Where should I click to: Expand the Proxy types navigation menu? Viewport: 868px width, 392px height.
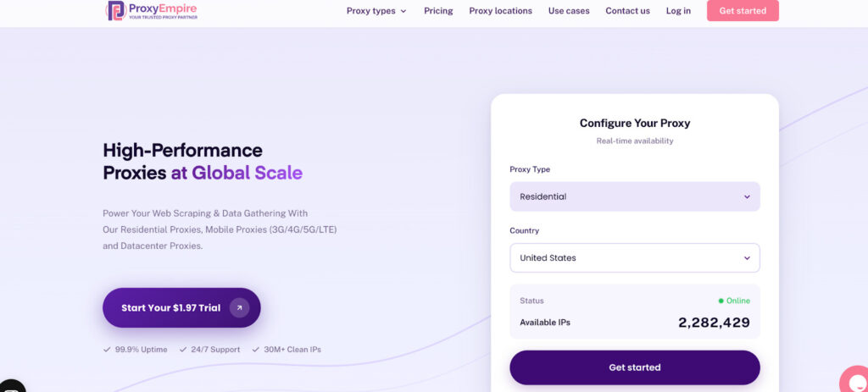[376, 11]
